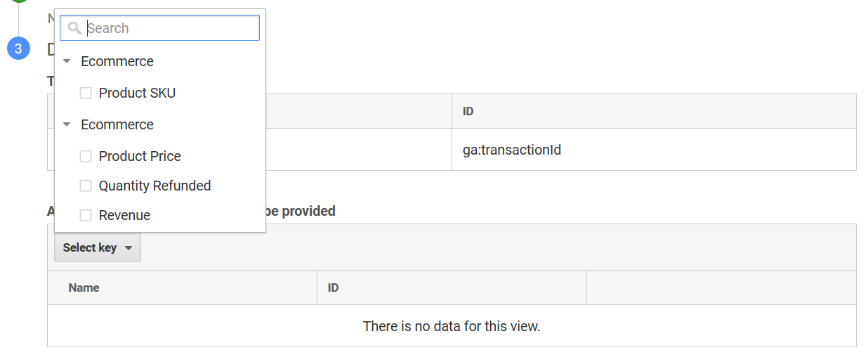
Task: Toggle the Revenue checkbox
Action: 86,215
